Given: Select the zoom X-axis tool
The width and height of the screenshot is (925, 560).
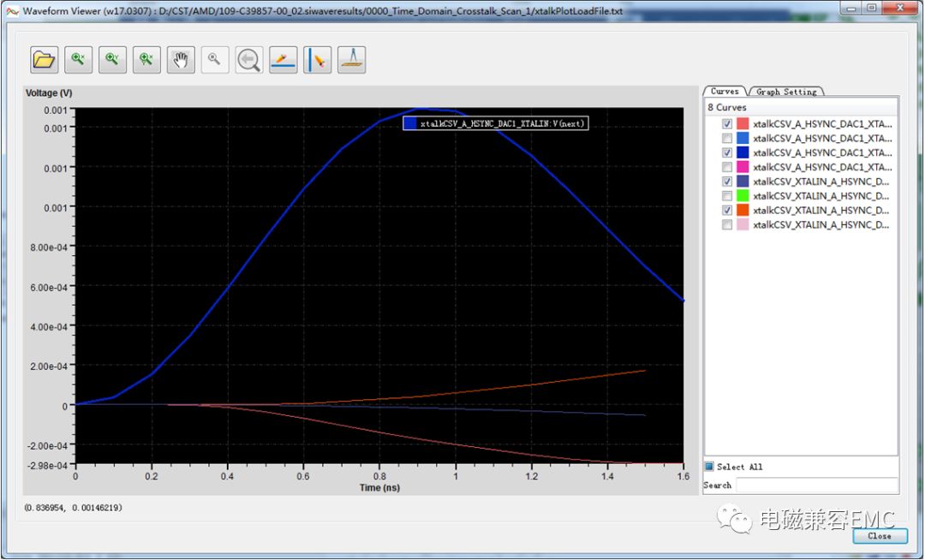Looking at the screenshot, I should tap(78, 60).
